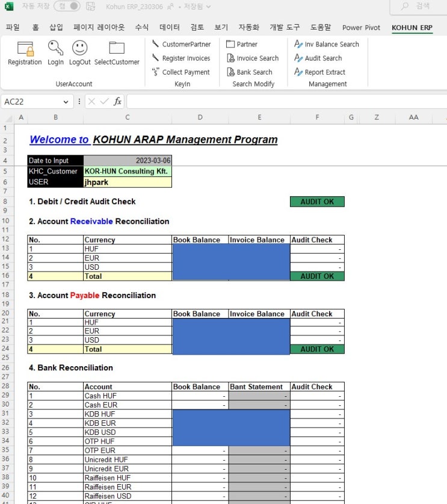Open the KOHUN ERP ribbon tab
This screenshot has height=504, width=447.
click(412, 28)
